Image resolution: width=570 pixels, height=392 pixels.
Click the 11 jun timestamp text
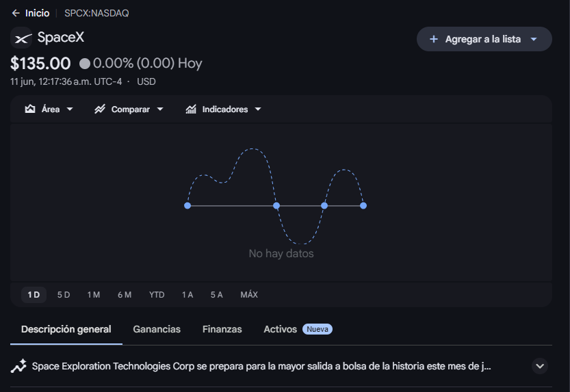click(x=66, y=81)
